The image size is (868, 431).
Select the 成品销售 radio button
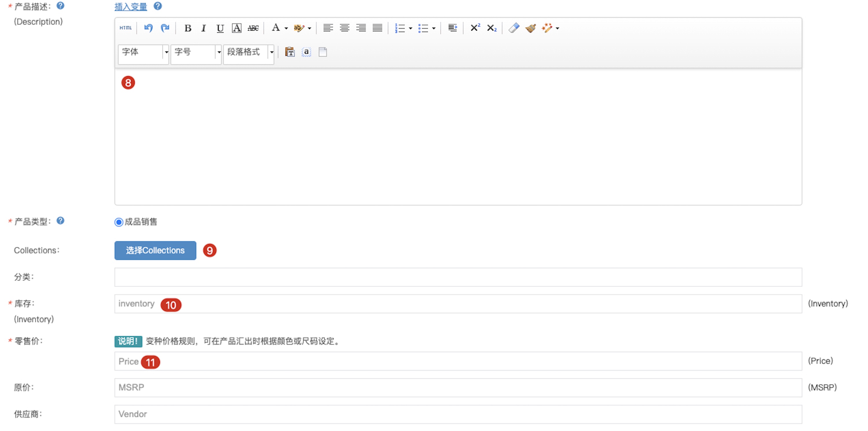(119, 222)
